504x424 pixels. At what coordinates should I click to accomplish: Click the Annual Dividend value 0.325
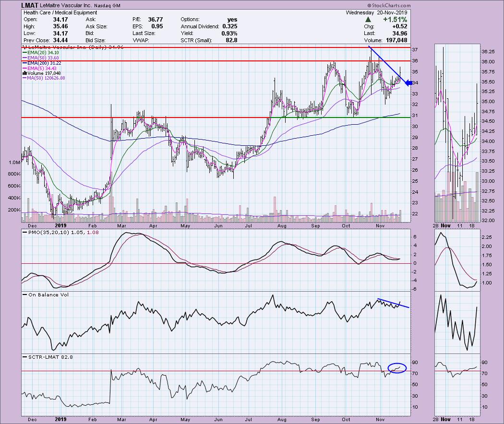pos(230,26)
